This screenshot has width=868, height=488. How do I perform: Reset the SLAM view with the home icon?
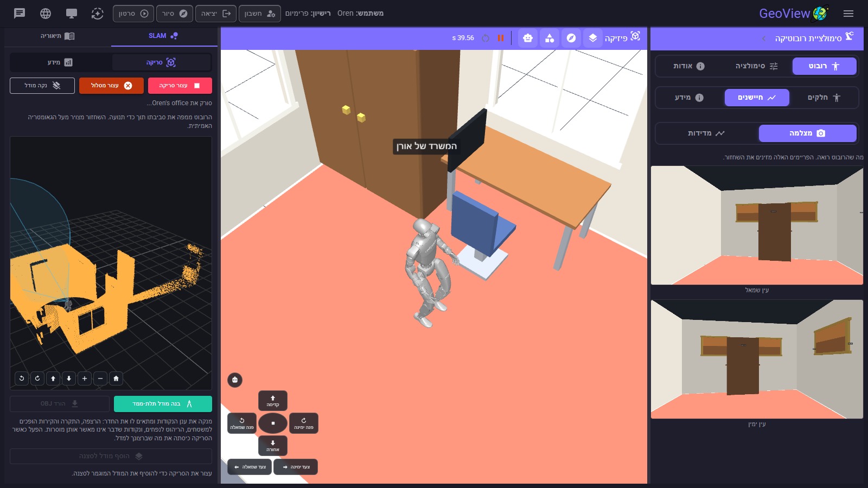(116, 378)
